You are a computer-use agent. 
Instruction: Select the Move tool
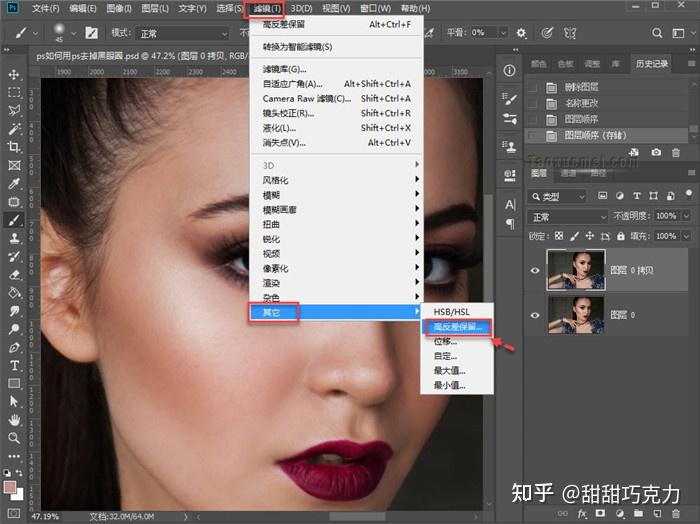[x=14, y=74]
